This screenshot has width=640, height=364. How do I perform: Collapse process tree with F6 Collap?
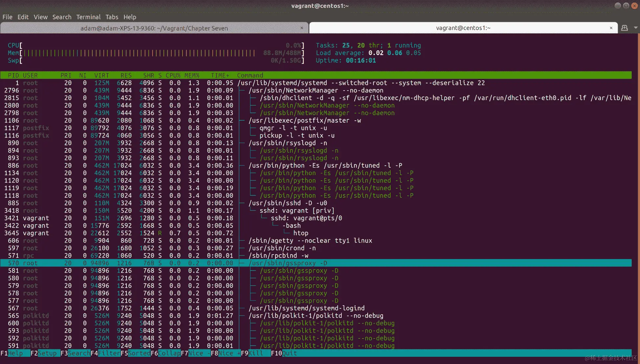click(x=169, y=353)
